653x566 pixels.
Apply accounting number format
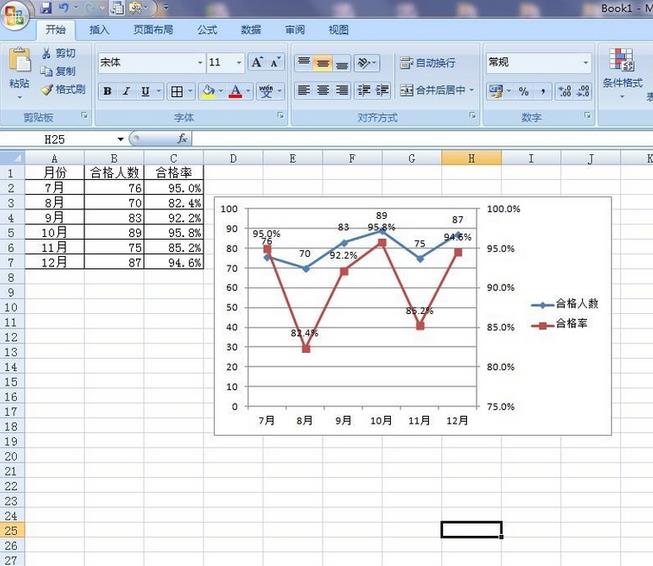coord(495,91)
